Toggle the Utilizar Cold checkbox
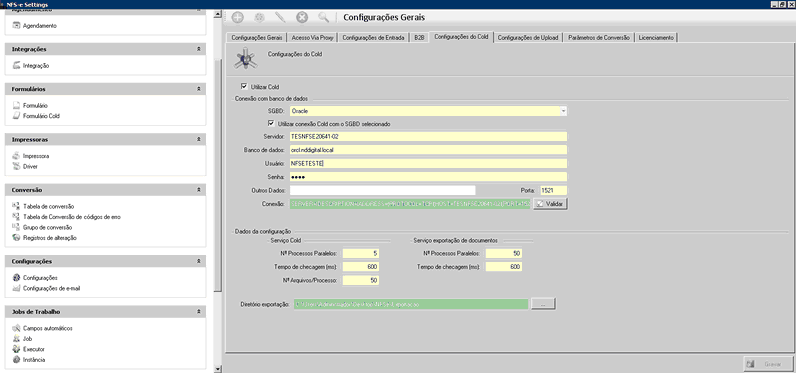796x373 pixels. tap(244, 86)
